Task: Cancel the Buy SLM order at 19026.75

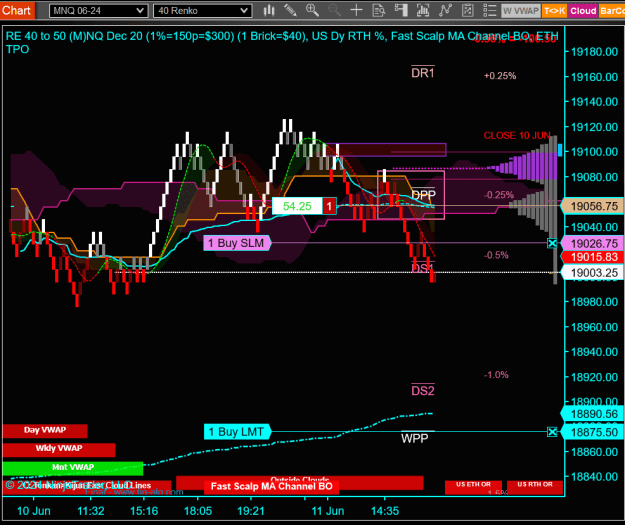Action: click(552, 243)
